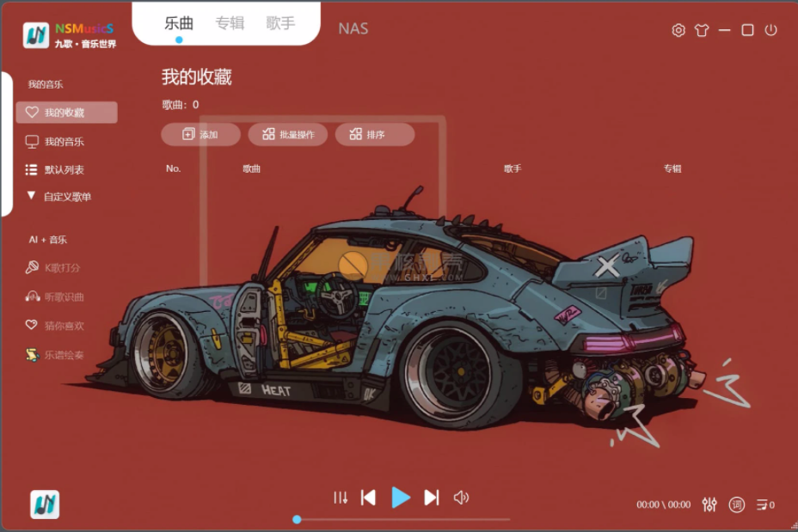Image resolution: width=798 pixels, height=532 pixels.
Task: Select 默认列表 in the sidebar
Action: tap(64, 168)
